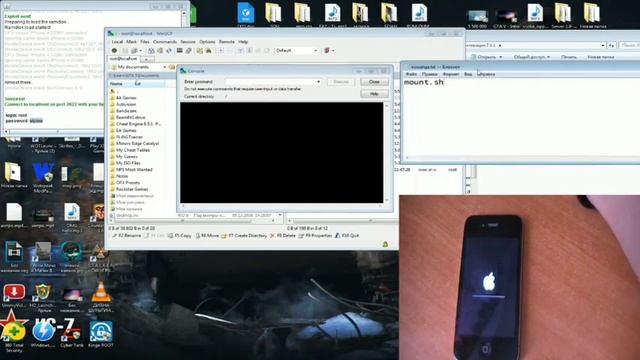Open the Default transfer settings dropdown
The image size is (640, 360).
click(x=296, y=51)
